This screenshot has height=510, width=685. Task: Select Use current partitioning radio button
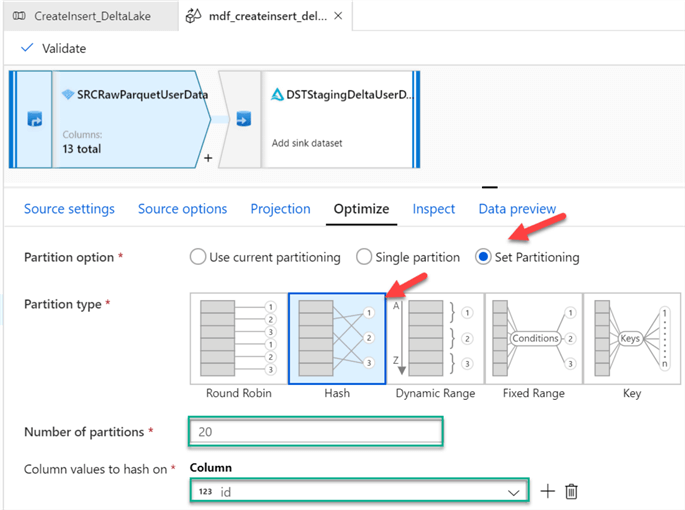(x=198, y=257)
